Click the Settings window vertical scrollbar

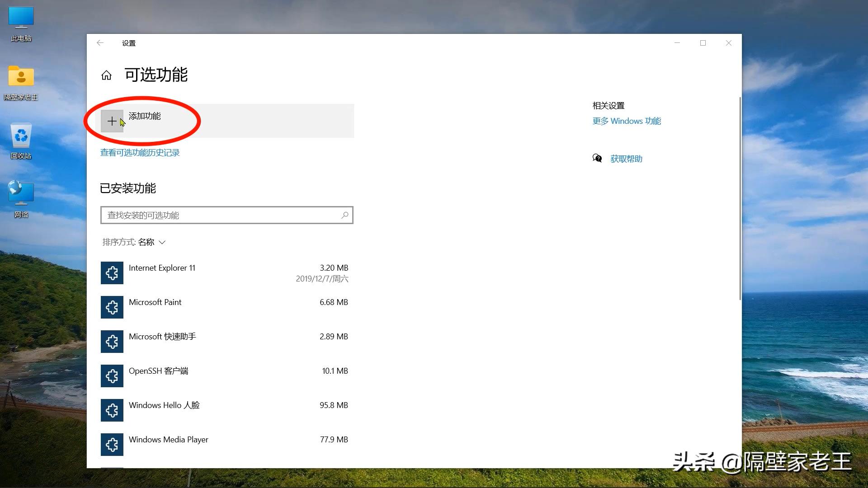click(x=740, y=199)
